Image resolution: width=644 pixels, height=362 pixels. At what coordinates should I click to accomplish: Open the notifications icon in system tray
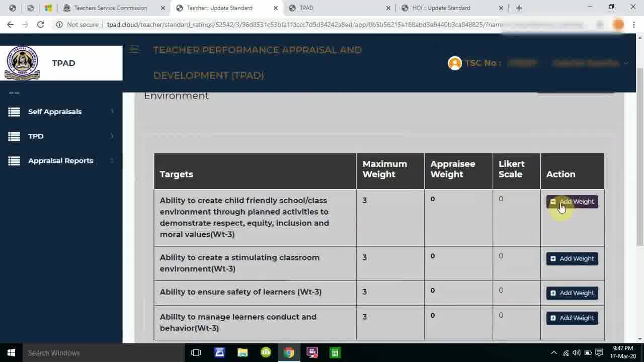point(599,352)
